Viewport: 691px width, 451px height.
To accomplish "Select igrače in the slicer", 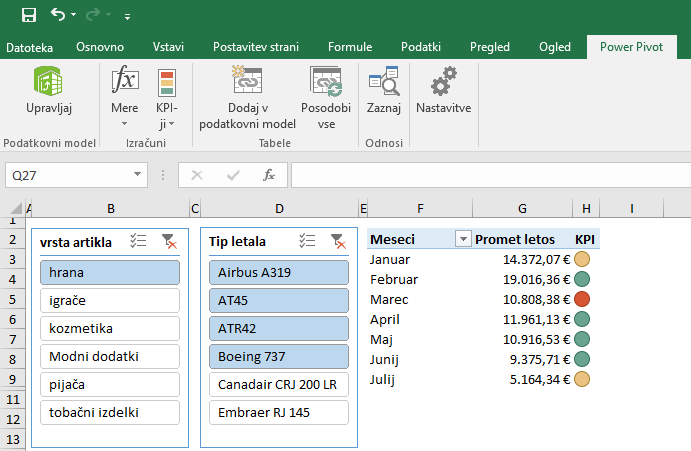I will (110, 301).
